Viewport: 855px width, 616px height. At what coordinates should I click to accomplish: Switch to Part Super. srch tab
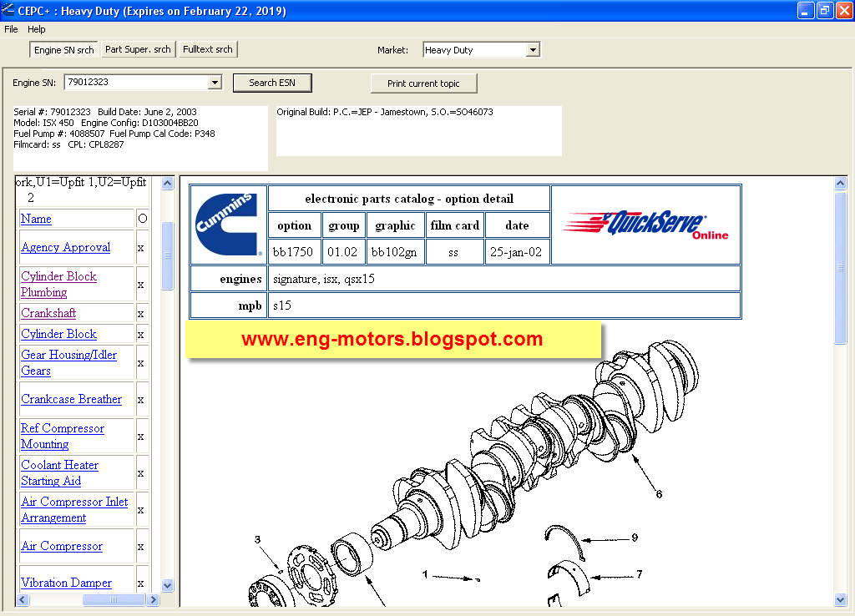138,49
